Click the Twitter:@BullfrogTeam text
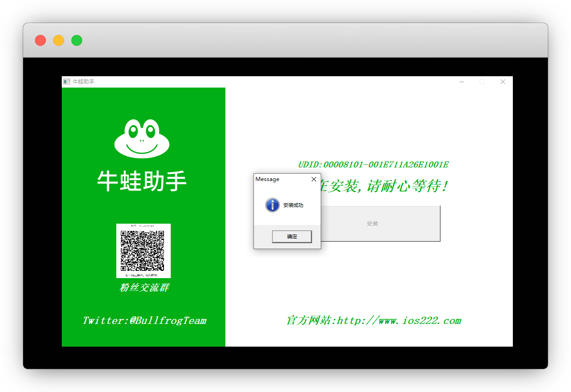571x392 pixels. (x=144, y=321)
